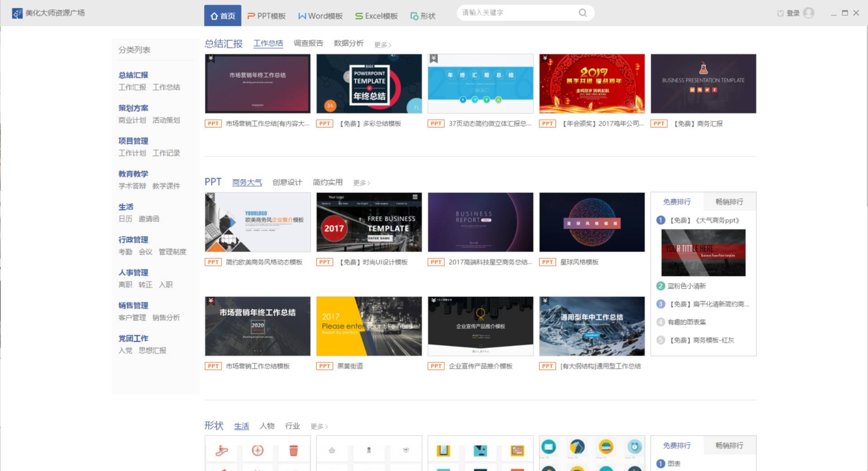
Task: Click the search magnifier icon
Action: (582, 13)
